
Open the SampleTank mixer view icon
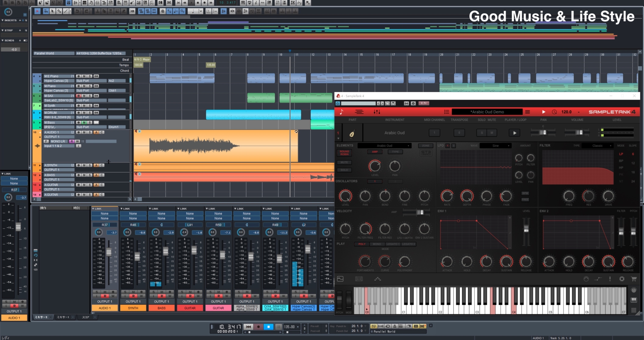377,112
